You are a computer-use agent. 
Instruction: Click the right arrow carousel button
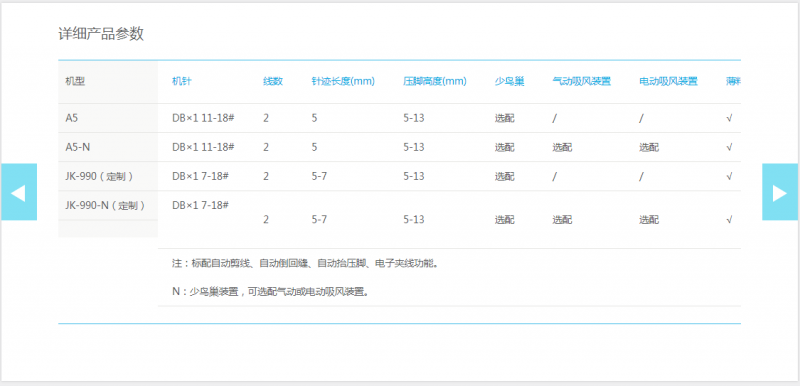[780, 192]
